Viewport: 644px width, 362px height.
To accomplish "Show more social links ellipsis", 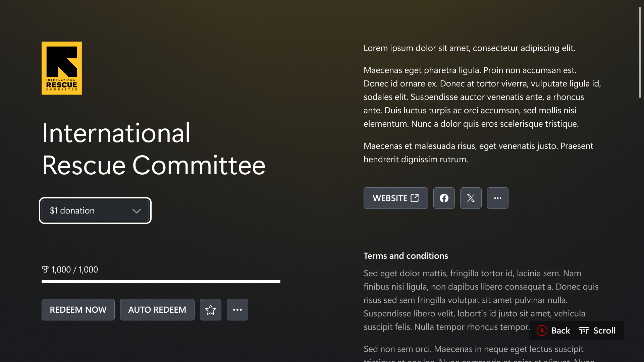I will click(498, 198).
